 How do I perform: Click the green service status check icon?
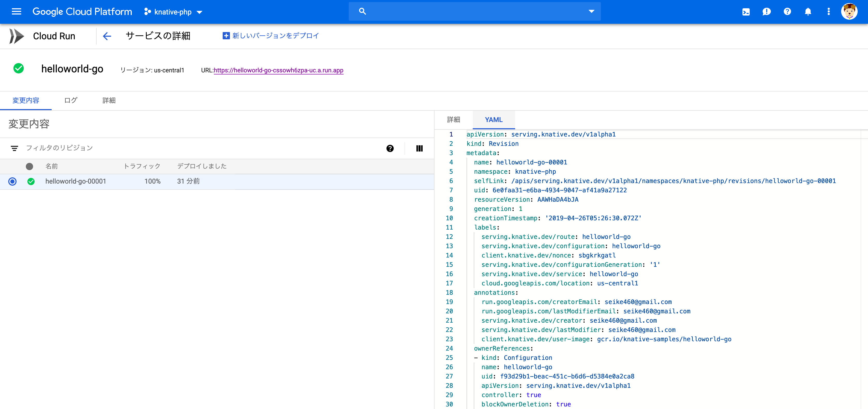[19, 69]
